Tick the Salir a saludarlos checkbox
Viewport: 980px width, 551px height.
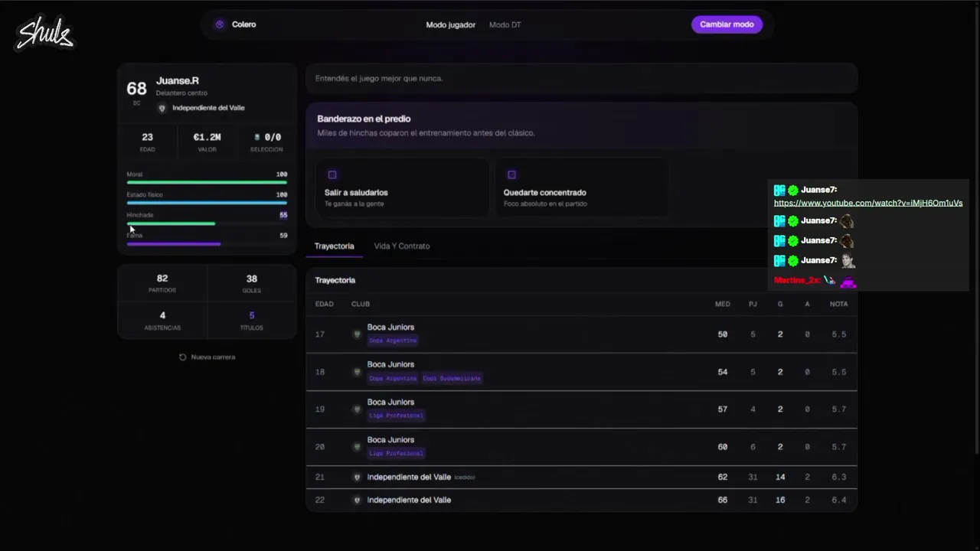[332, 174]
